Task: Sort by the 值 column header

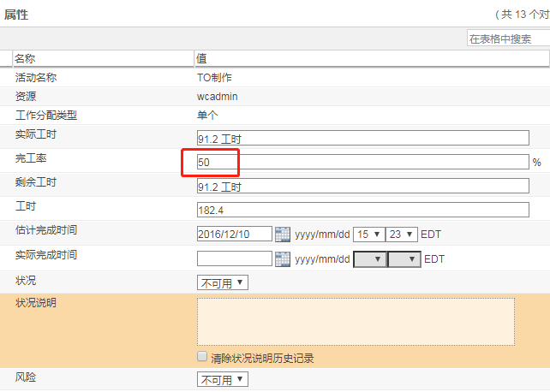Action: (x=372, y=58)
